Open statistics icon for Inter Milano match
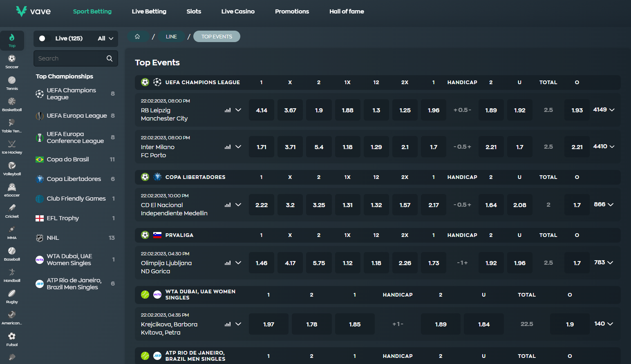 [228, 147]
